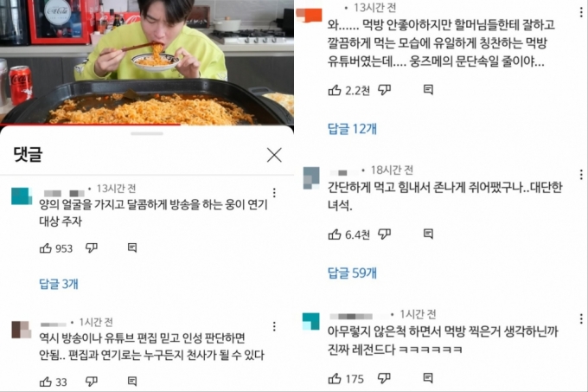Dislike the comment with 33 likes
The image size is (588, 392).
(x=92, y=382)
